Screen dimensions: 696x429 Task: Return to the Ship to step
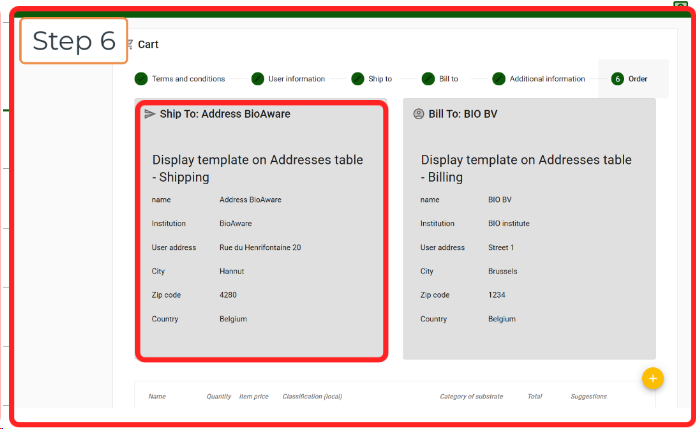click(x=357, y=78)
